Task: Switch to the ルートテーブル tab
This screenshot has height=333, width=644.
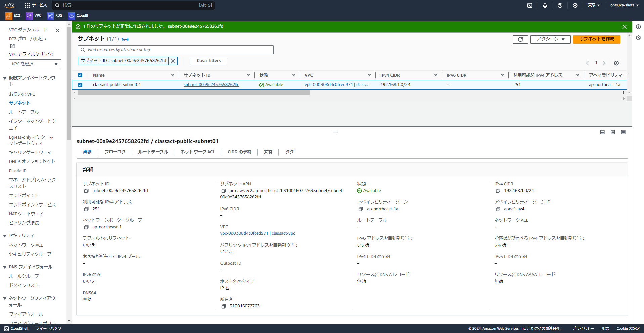Action: 153,152
